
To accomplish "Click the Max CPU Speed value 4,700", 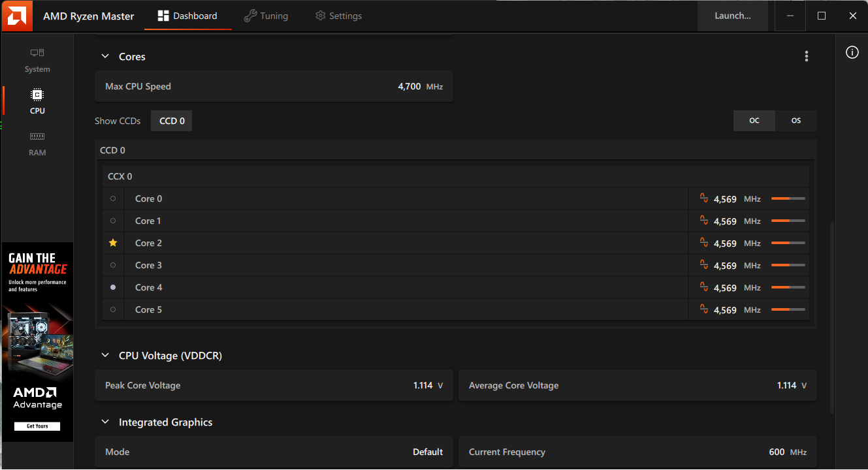I will 409,86.
